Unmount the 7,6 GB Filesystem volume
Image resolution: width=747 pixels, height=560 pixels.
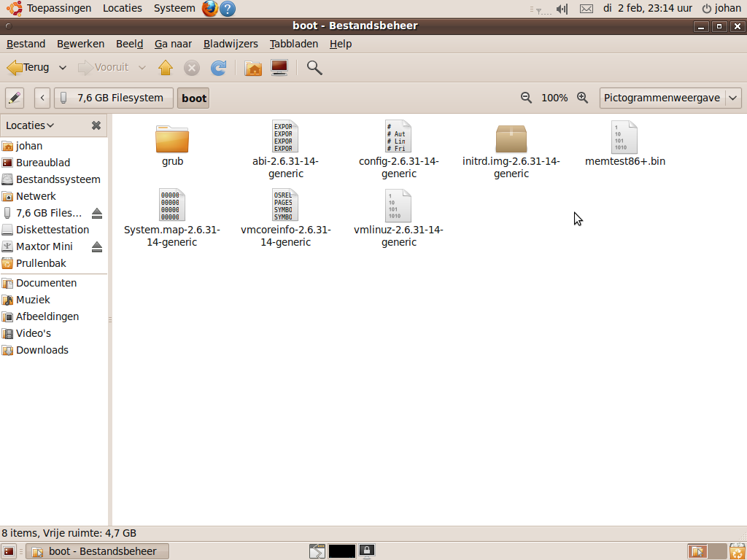(97, 214)
